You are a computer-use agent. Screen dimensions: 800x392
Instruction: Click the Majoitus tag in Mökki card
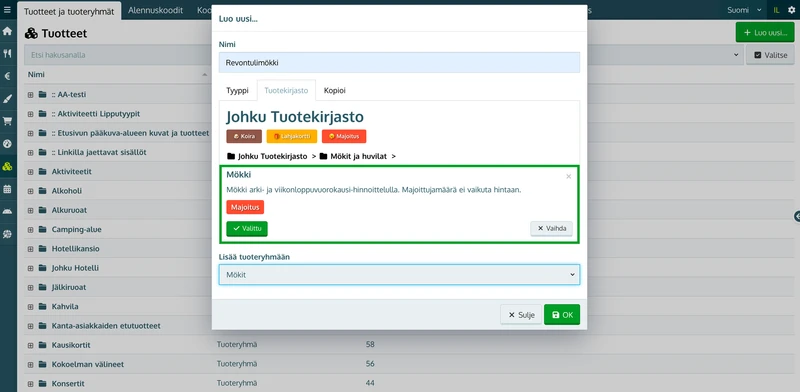click(x=245, y=207)
